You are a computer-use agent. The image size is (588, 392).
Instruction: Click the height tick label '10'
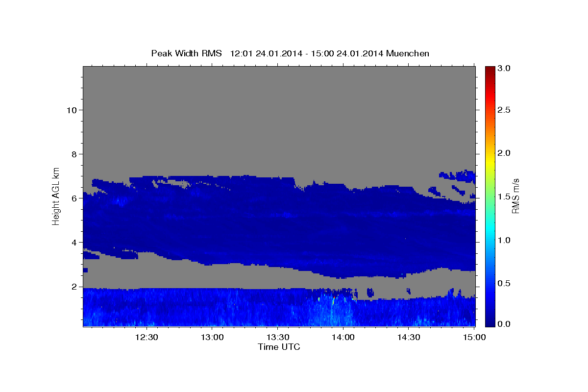[71, 110]
